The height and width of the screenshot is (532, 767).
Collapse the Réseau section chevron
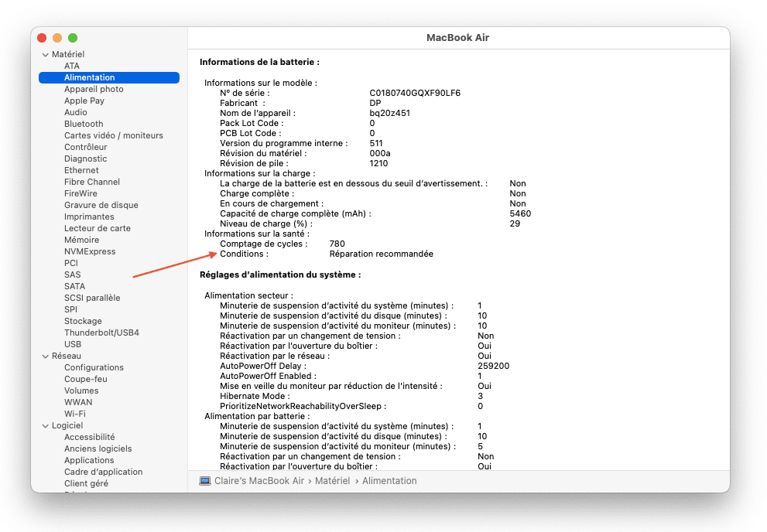(46, 356)
